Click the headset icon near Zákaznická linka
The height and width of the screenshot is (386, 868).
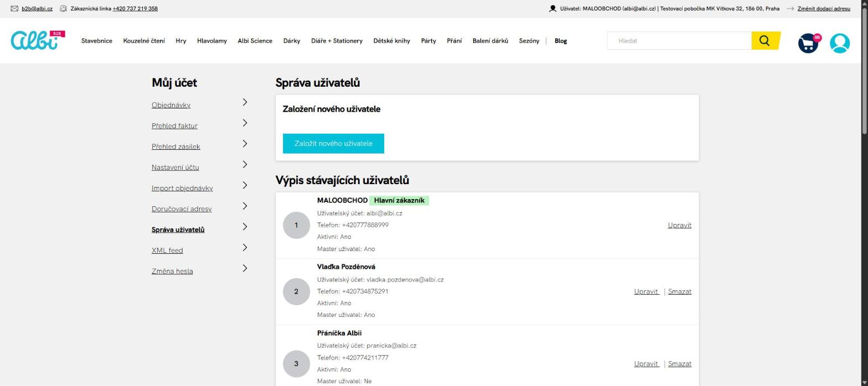coord(63,9)
